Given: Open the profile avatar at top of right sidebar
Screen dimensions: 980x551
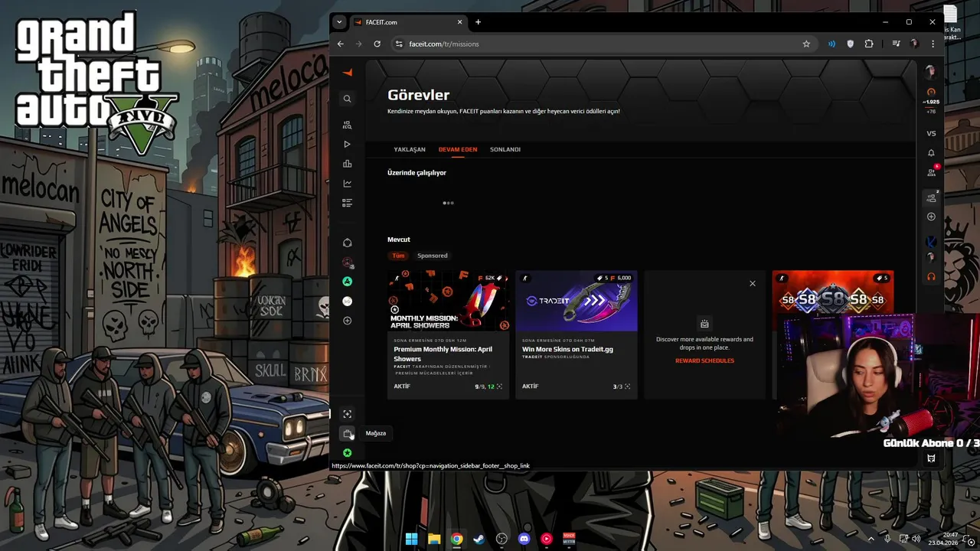Looking at the screenshot, I should click(x=931, y=72).
